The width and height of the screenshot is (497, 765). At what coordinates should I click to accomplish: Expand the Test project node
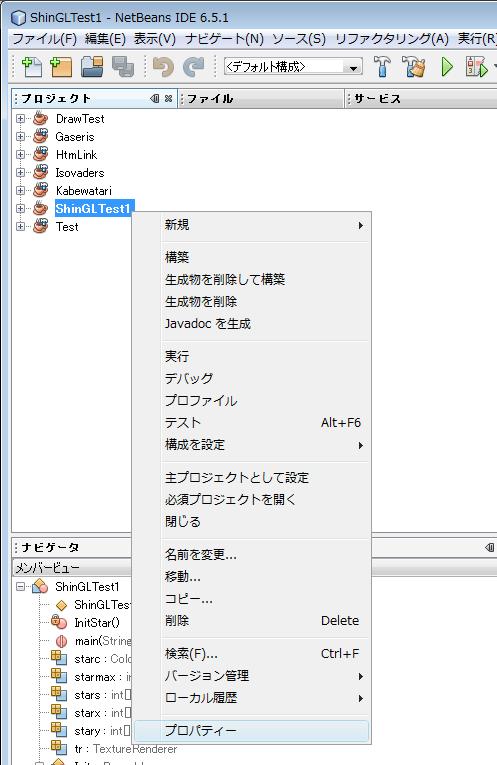[20, 226]
